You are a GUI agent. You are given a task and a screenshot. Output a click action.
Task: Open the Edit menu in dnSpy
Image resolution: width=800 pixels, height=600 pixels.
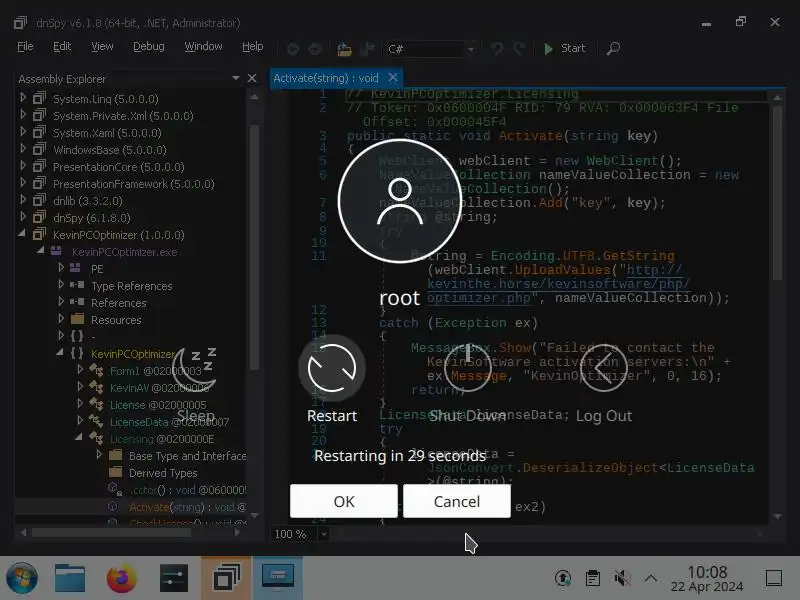click(62, 46)
